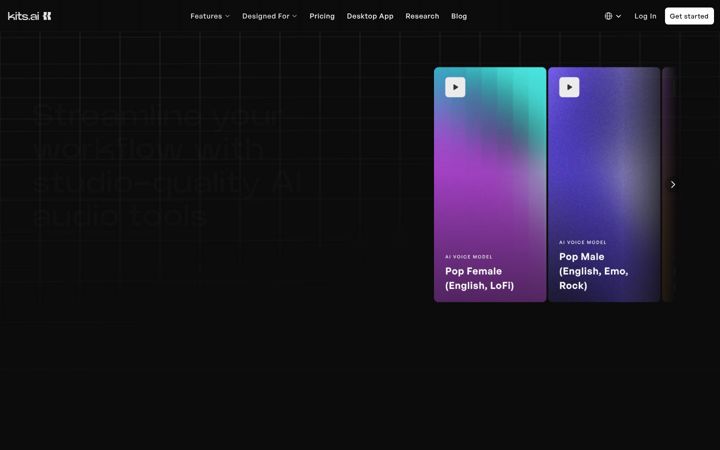
Task: Play the Pop Male voice sample
Action: click(x=569, y=87)
